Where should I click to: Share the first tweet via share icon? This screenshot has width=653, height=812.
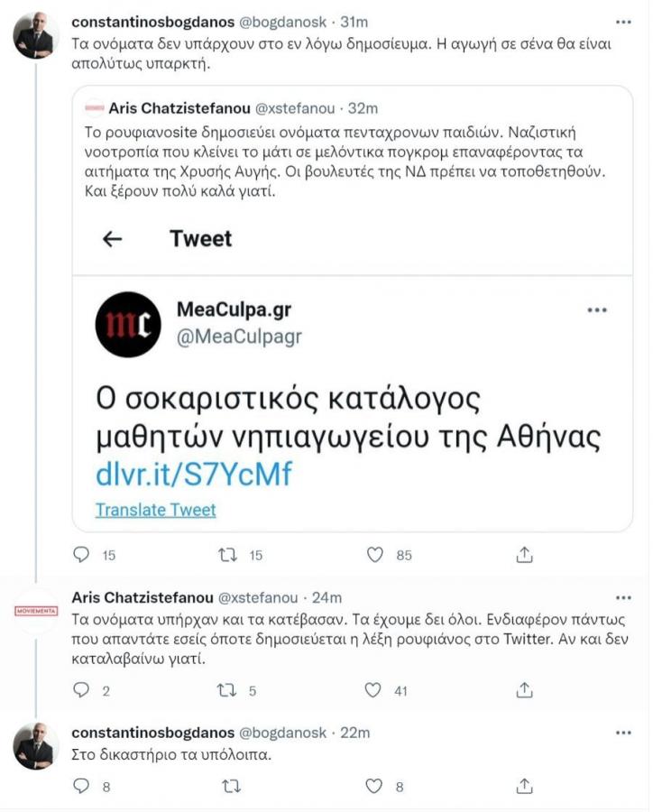[524, 554]
